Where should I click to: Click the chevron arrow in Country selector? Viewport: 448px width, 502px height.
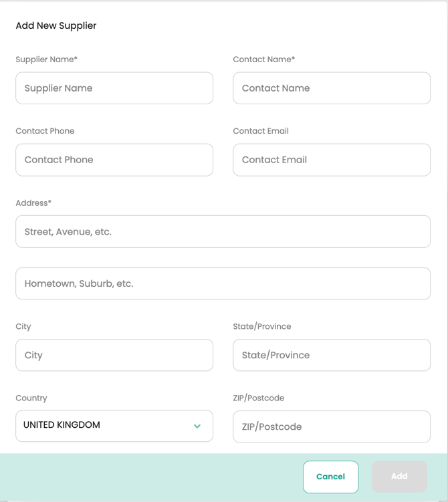197,426
